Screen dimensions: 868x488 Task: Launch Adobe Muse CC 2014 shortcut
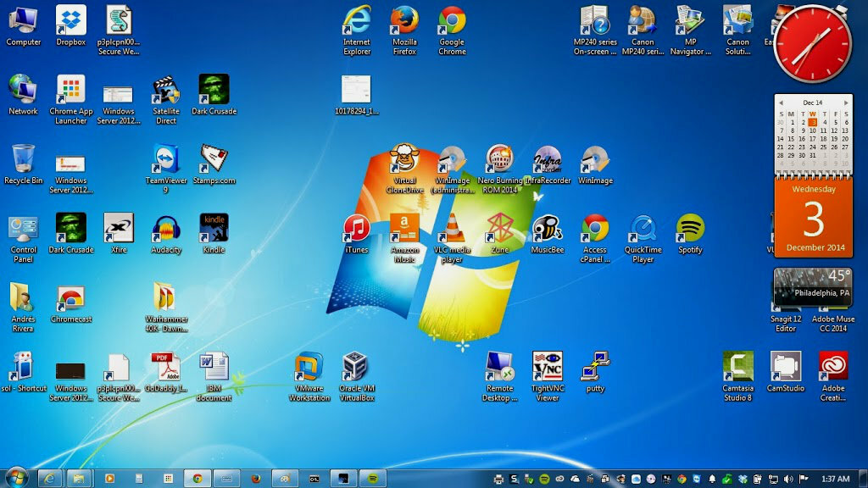[x=833, y=323]
